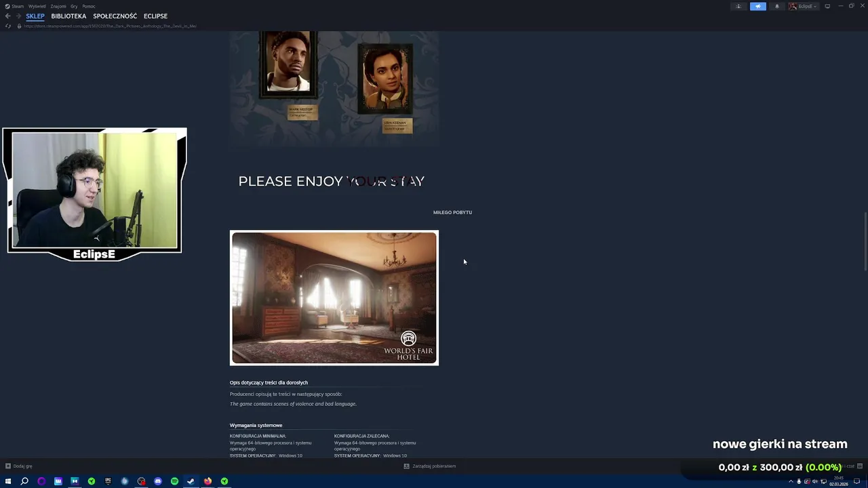This screenshot has height=488, width=868.
Task: Switch to the SPOŁECZNOŚĆ tab
Action: (x=115, y=16)
